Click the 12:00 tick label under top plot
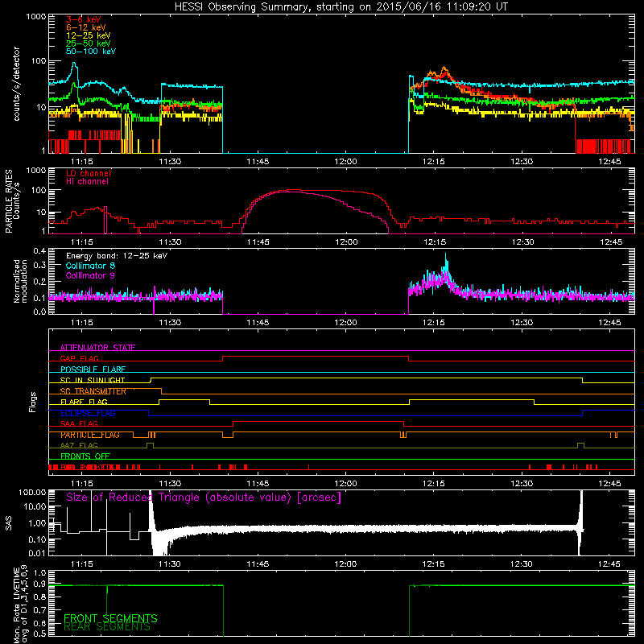 [x=345, y=162]
